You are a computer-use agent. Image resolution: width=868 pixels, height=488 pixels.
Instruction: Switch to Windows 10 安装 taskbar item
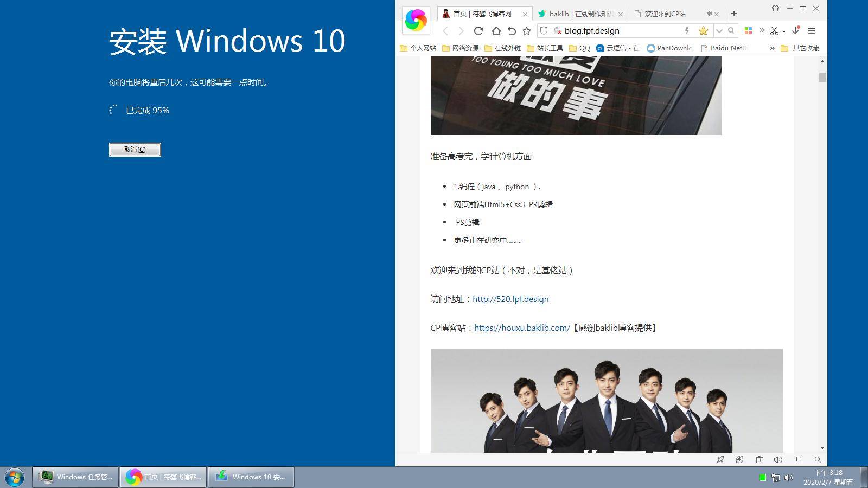pyautogui.click(x=251, y=477)
